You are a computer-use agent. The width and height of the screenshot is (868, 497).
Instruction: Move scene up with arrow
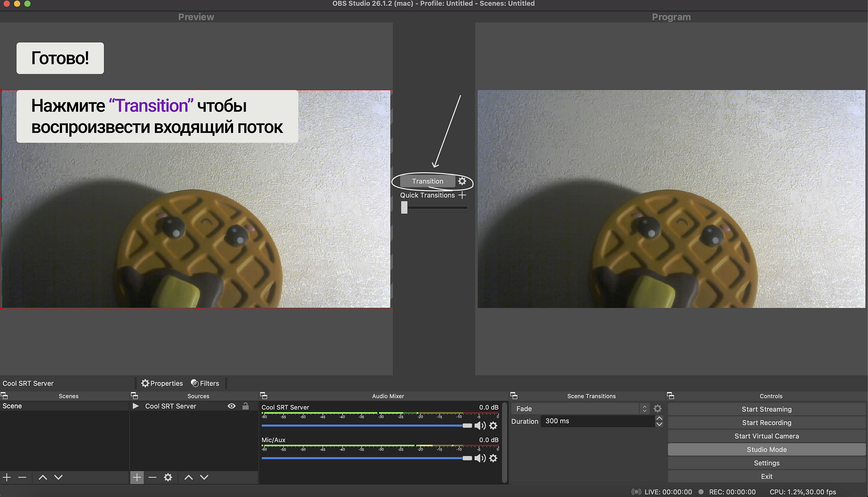coord(43,477)
